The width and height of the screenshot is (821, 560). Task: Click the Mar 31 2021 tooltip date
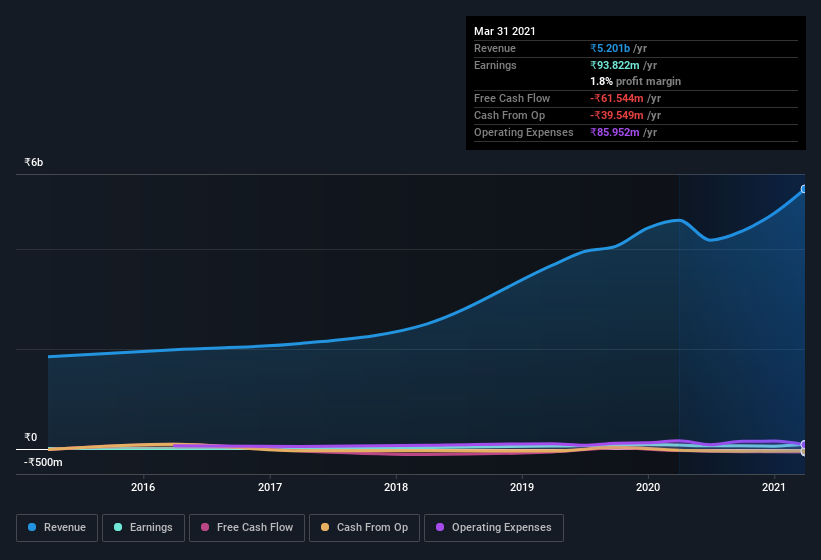click(505, 31)
